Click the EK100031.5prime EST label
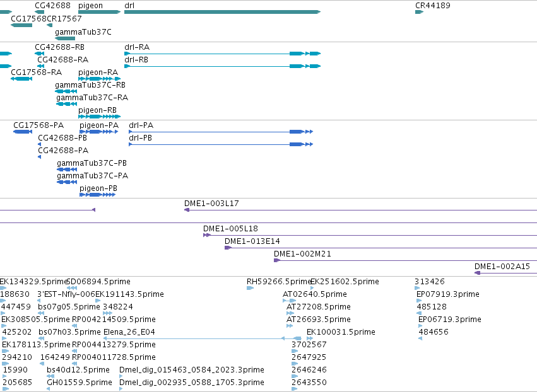 point(341,333)
